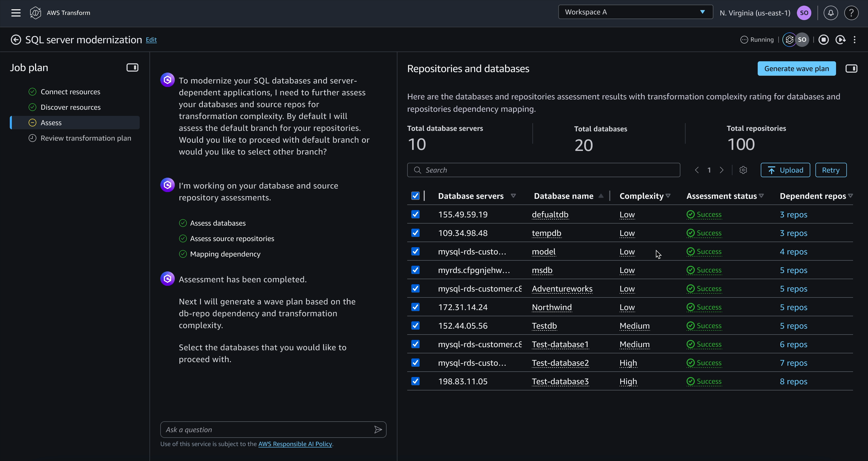Open table settings with the gear icon
868x461 pixels.
[743, 170]
